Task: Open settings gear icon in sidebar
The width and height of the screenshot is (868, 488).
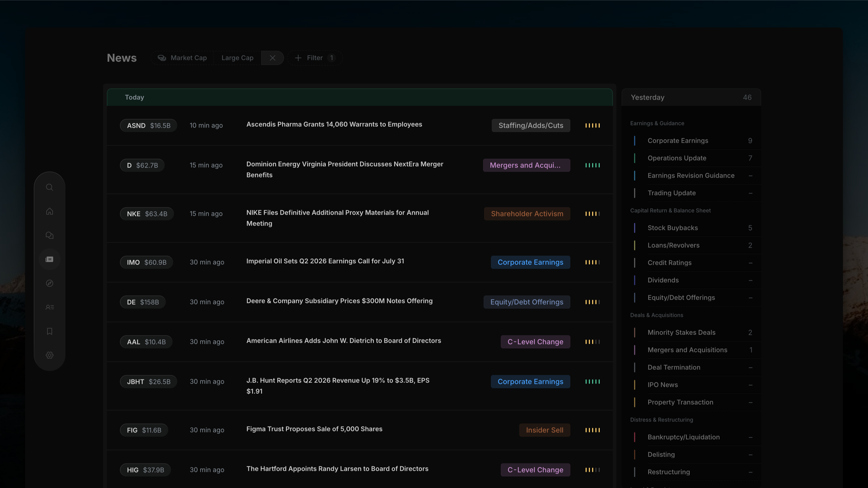Action: point(50,355)
